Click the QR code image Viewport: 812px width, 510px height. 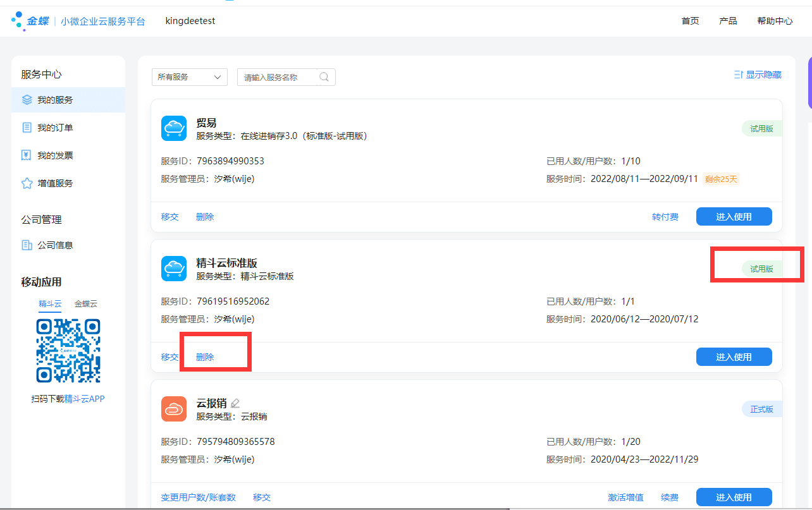[x=68, y=351]
